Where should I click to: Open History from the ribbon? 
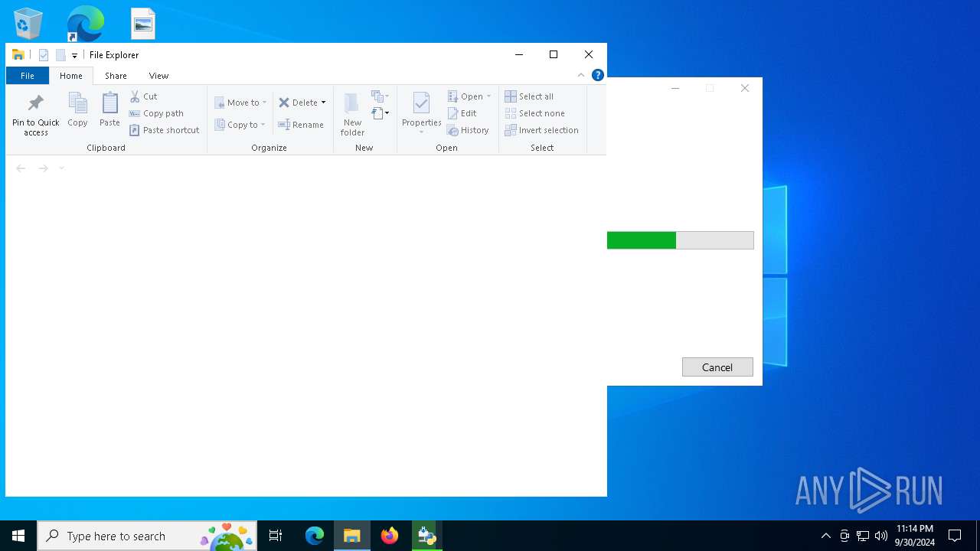(468, 130)
